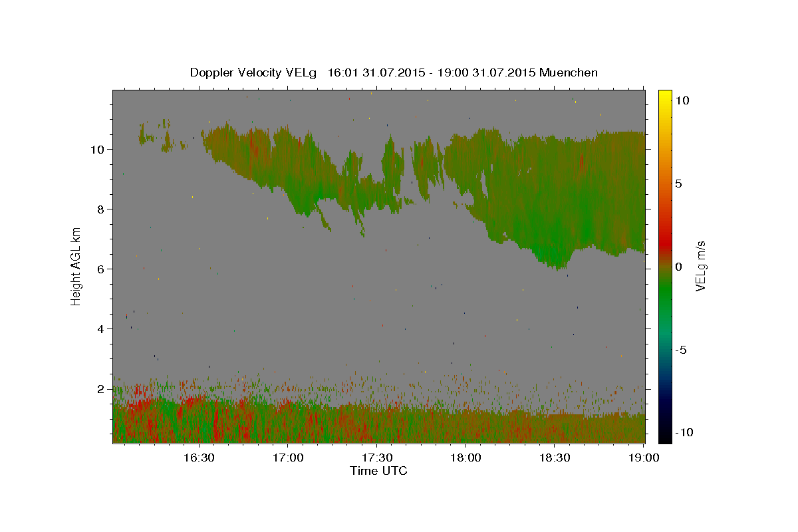The width and height of the screenshot is (798, 532).
Task: Click the 'Muenchen' location text in title
Action: [x=569, y=72]
